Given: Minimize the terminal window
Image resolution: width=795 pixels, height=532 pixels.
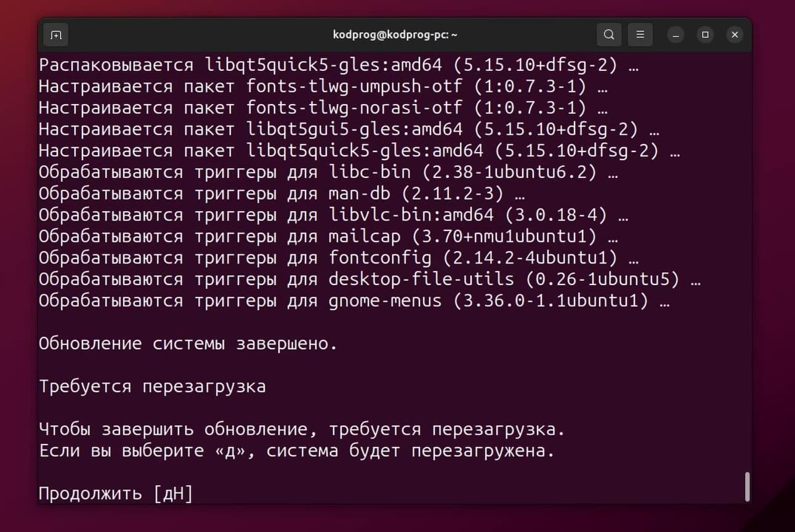Looking at the screenshot, I should click(x=676, y=35).
